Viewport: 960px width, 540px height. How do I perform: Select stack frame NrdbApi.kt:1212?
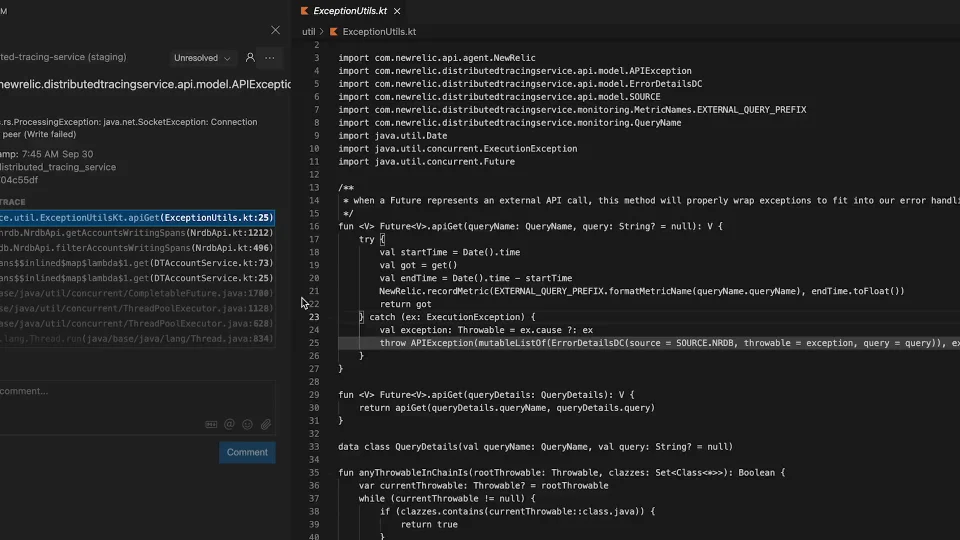(137, 233)
